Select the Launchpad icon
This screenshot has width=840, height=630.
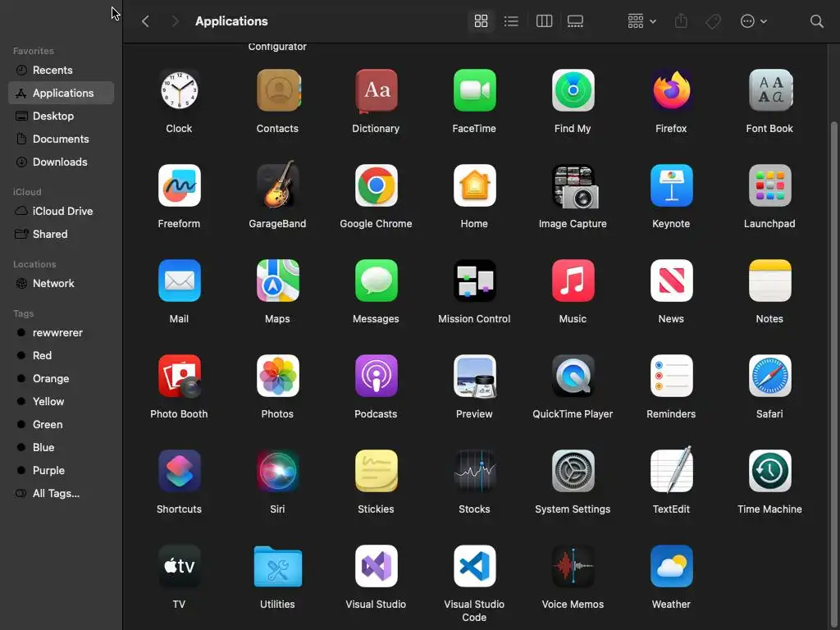click(x=769, y=185)
